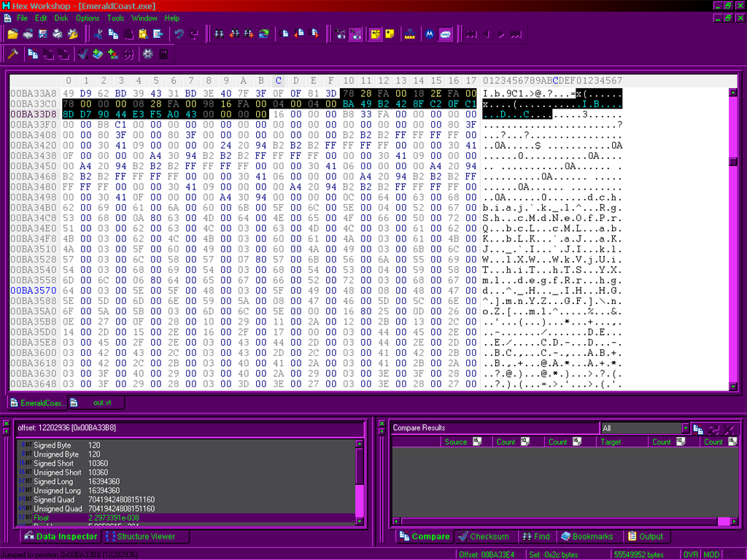Click the green plus structure icon
The image size is (747, 560).
[x=113, y=54]
